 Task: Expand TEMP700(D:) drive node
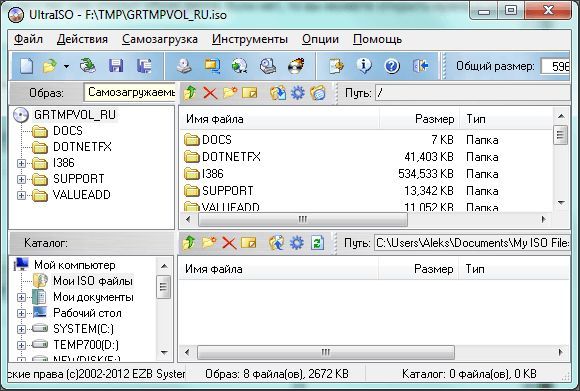(x=21, y=345)
